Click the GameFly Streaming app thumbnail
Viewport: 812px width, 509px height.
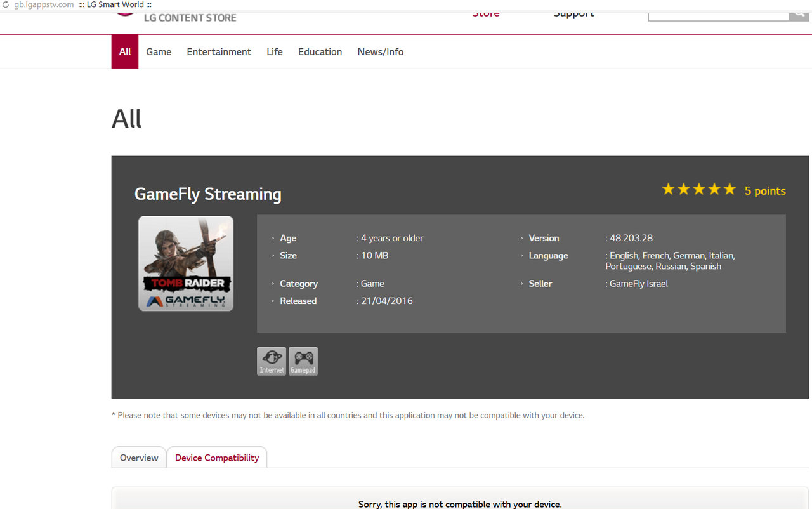186,263
